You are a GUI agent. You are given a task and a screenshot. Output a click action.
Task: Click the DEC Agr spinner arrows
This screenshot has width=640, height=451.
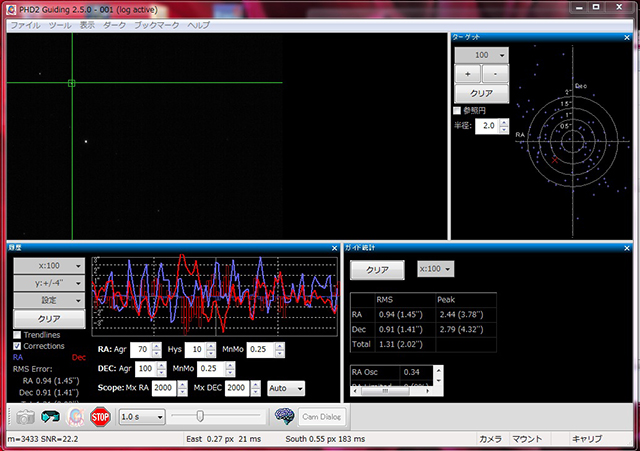(162, 369)
